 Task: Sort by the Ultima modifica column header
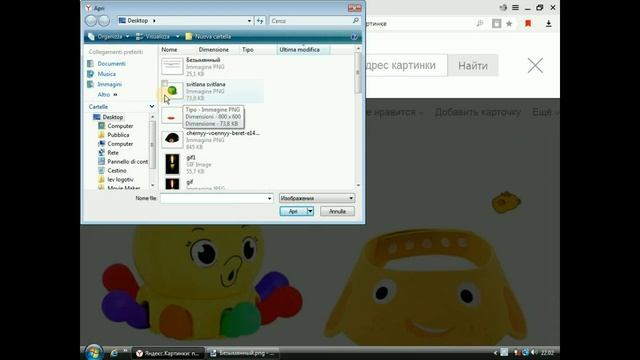point(303,49)
